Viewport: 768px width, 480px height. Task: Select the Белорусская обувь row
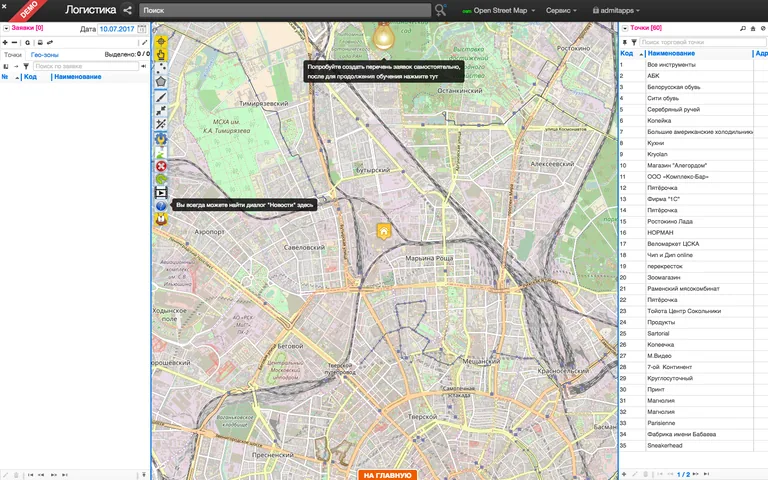673,87
